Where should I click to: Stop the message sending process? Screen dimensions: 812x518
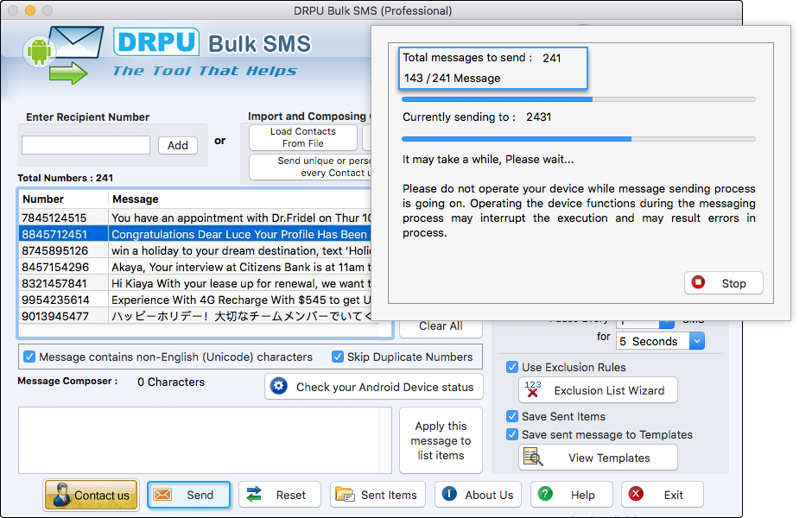(x=723, y=283)
